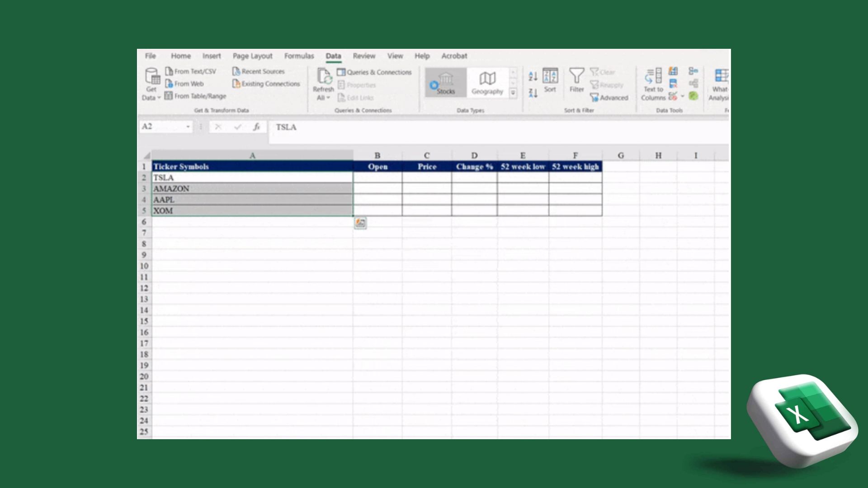Click the Remove Duplicates icon
Image resolution: width=868 pixels, height=488 pixels.
[x=673, y=84]
